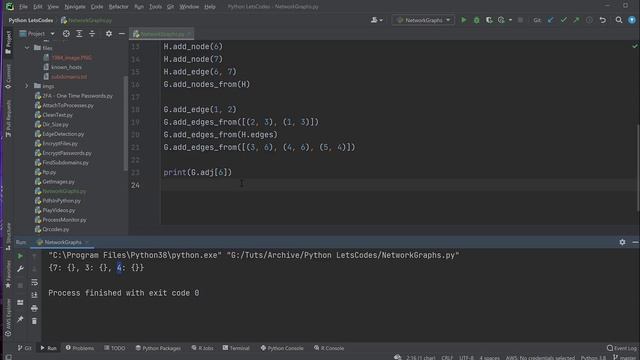Update project with the blue Git arrow
Viewport: 640px width, 360px height.
(551, 20)
